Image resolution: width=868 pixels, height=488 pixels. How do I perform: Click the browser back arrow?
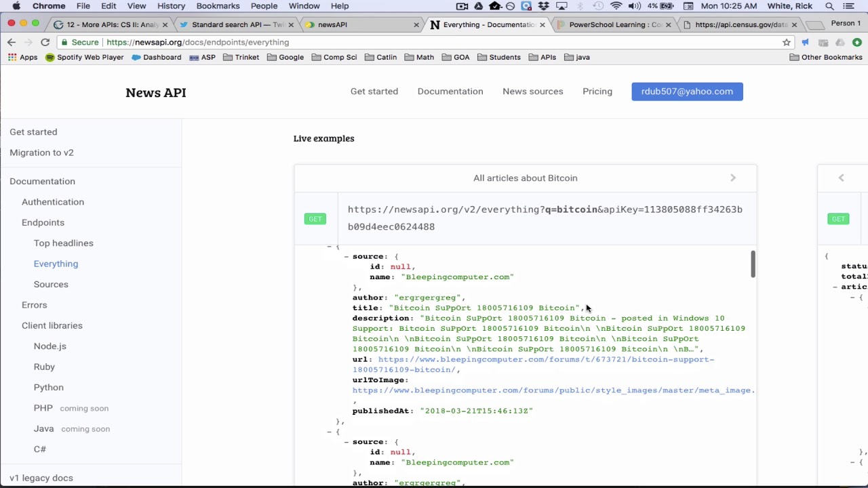[12, 42]
